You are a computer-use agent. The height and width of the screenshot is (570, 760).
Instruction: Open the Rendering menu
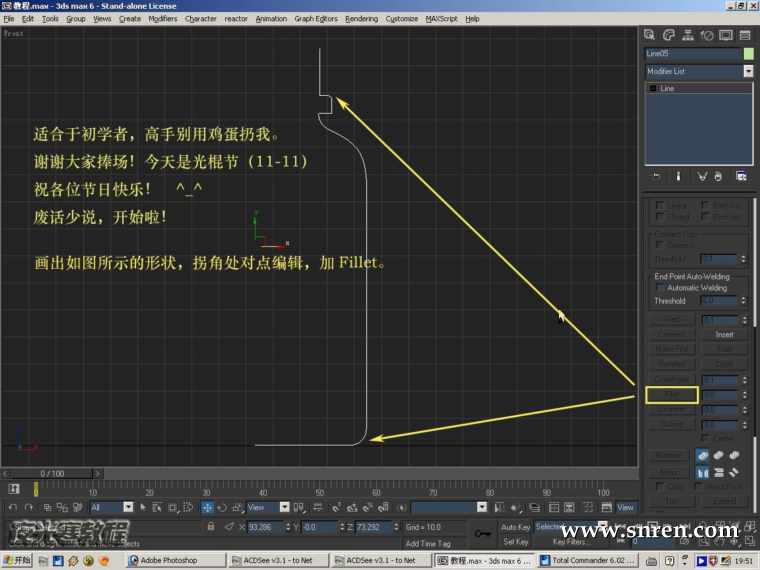361,19
